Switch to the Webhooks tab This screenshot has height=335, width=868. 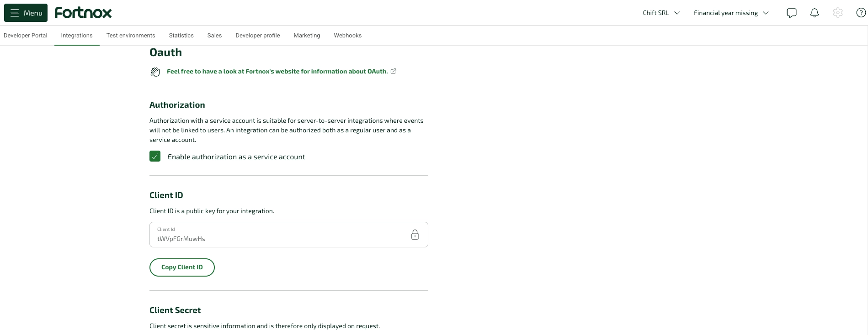[x=348, y=35]
